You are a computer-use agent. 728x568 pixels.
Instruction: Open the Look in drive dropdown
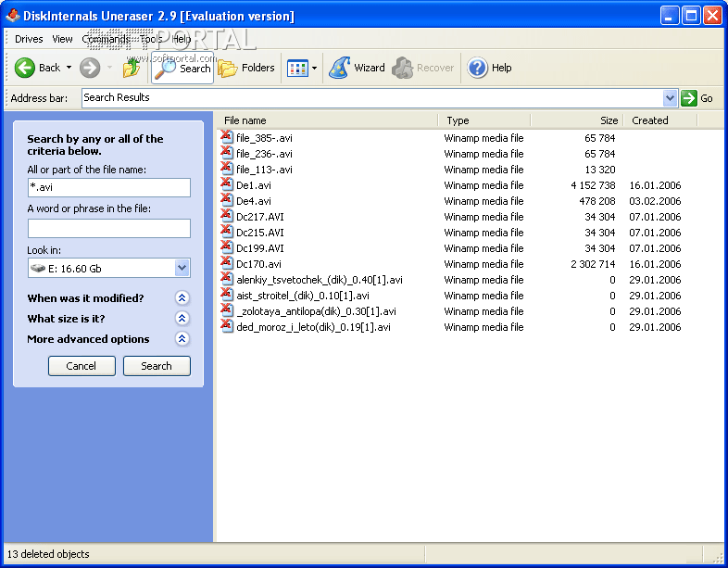(x=182, y=268)
